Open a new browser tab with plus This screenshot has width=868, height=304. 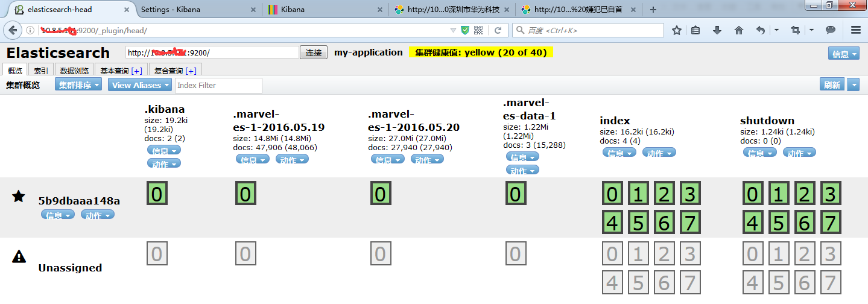click(653, 10)
